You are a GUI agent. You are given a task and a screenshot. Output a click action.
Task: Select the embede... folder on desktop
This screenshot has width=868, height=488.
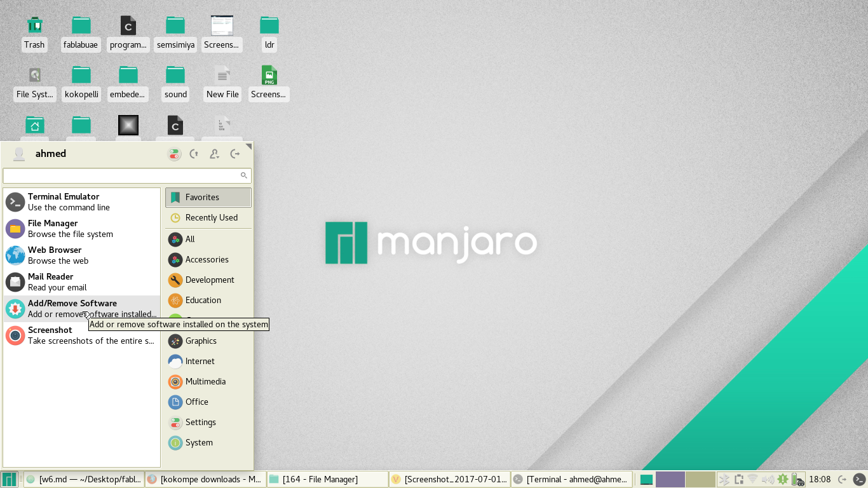128,83
